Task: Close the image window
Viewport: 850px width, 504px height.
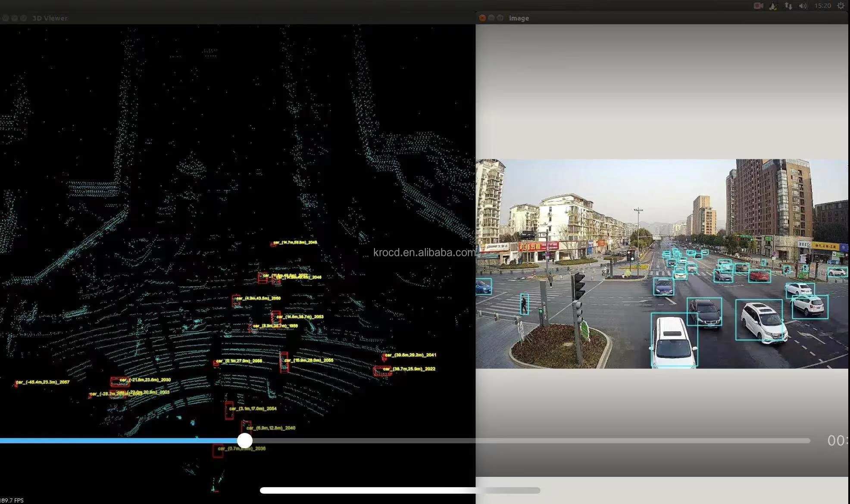Action: click(482, 18)
